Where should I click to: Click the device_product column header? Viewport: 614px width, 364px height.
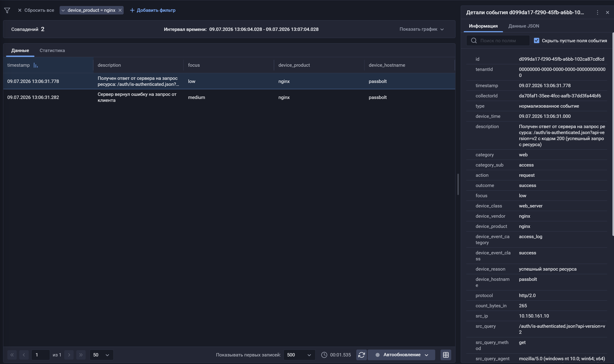(x=294, y=65)
